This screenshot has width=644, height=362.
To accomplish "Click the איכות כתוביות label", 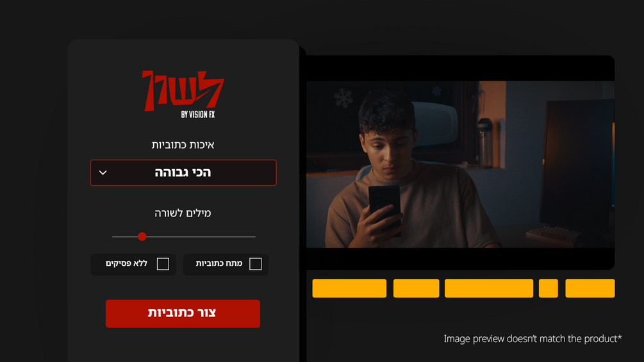I will tap(183, 144).
